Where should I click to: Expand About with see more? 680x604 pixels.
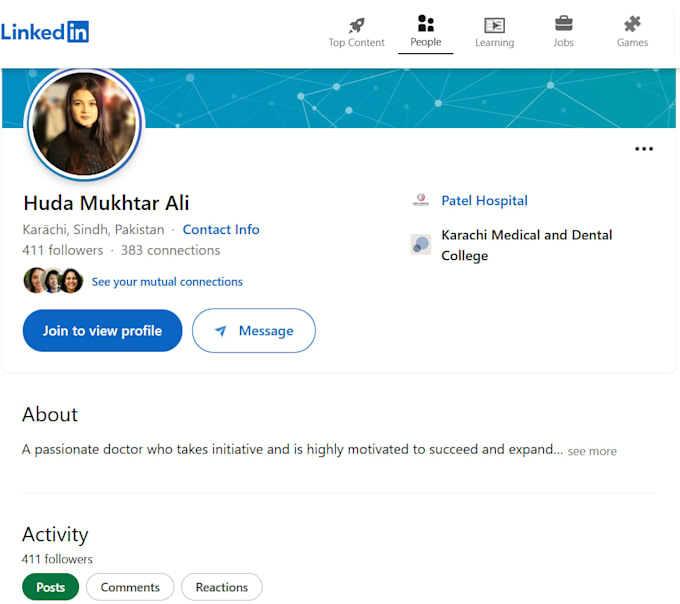click(592, 451)
